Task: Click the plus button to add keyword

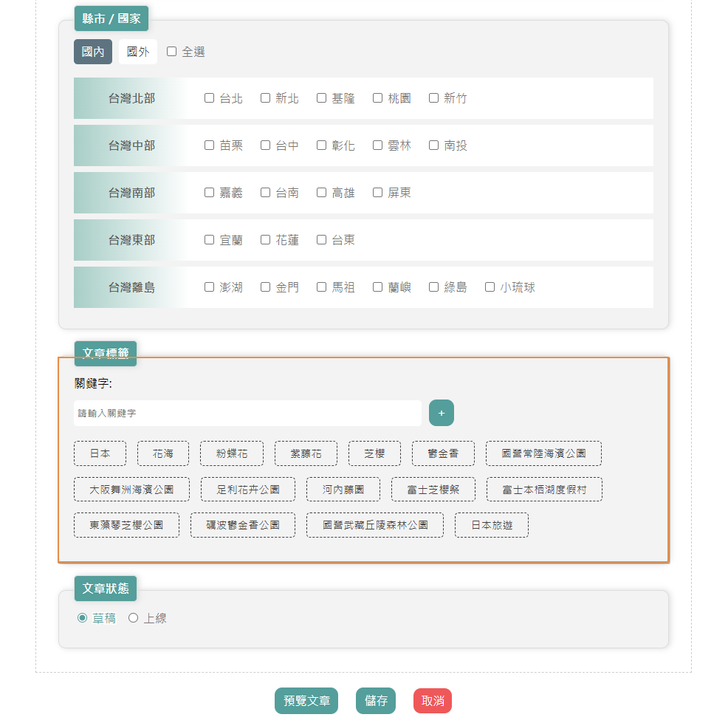Action: [x=441, y=413]
